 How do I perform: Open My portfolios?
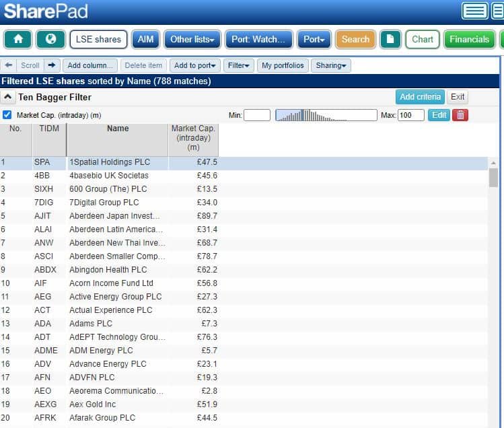click(x=283, y=65)
